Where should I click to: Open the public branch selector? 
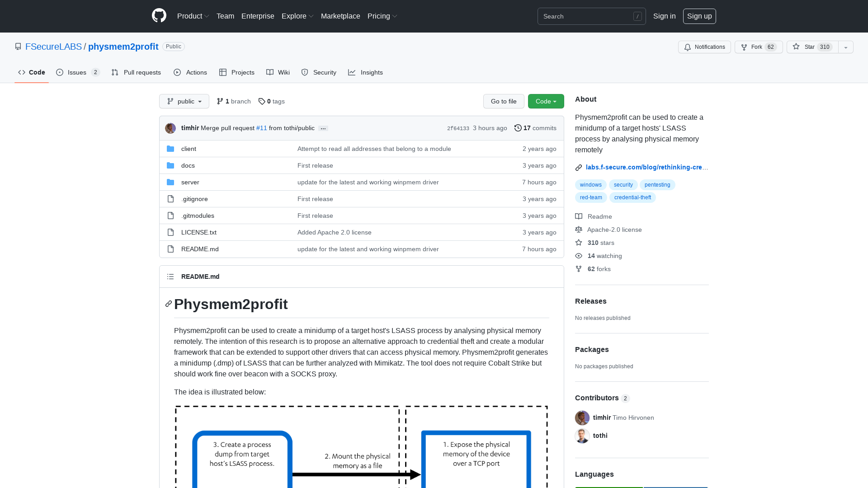coord(184,101)
